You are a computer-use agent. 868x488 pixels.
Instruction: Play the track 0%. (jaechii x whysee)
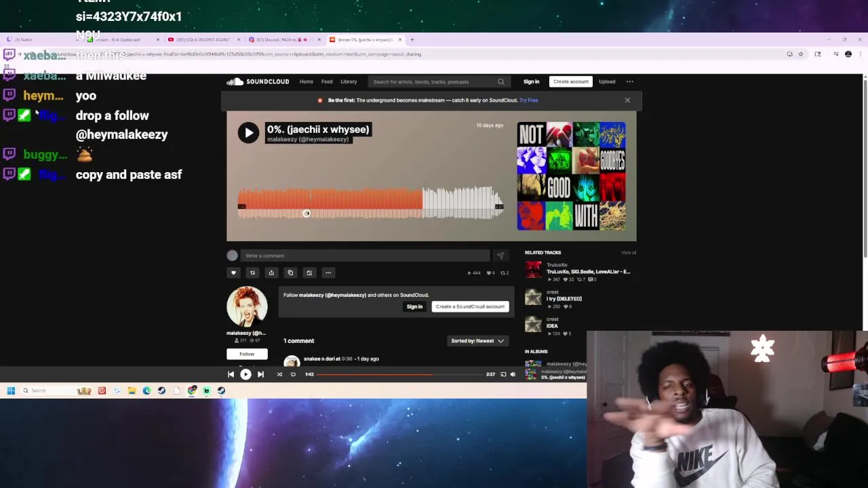(248, 132)
